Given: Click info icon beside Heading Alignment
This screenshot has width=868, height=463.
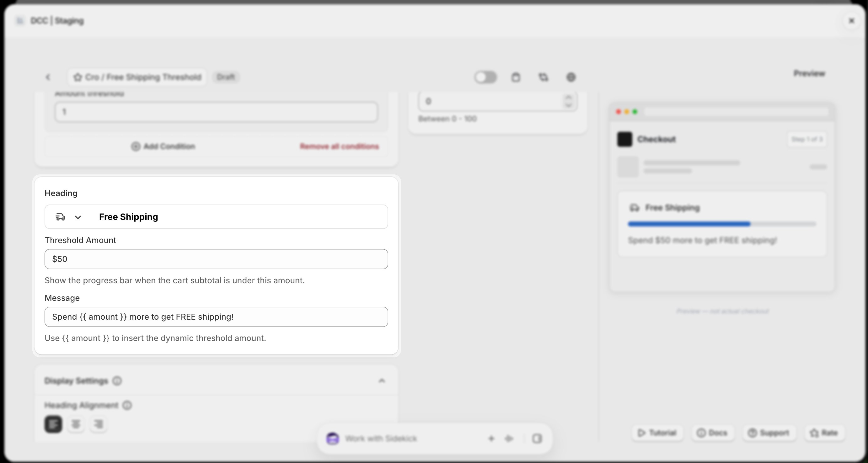Looking at the screenshot, I should click(x=127, y=405).
